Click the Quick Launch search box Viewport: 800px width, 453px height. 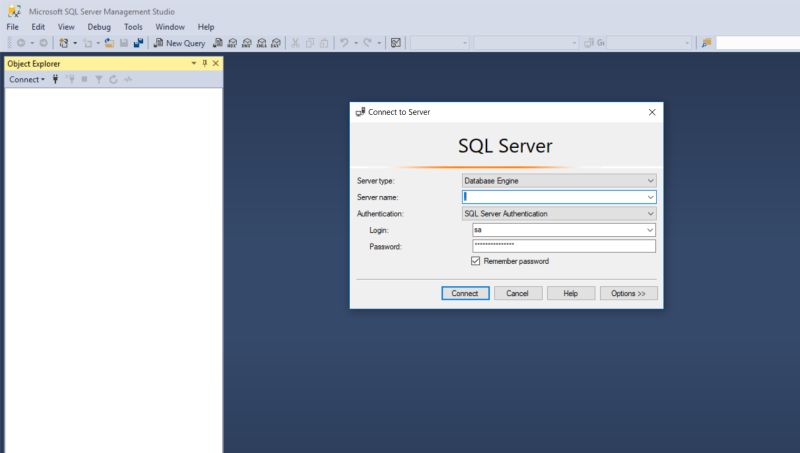(x=758, y=43)
